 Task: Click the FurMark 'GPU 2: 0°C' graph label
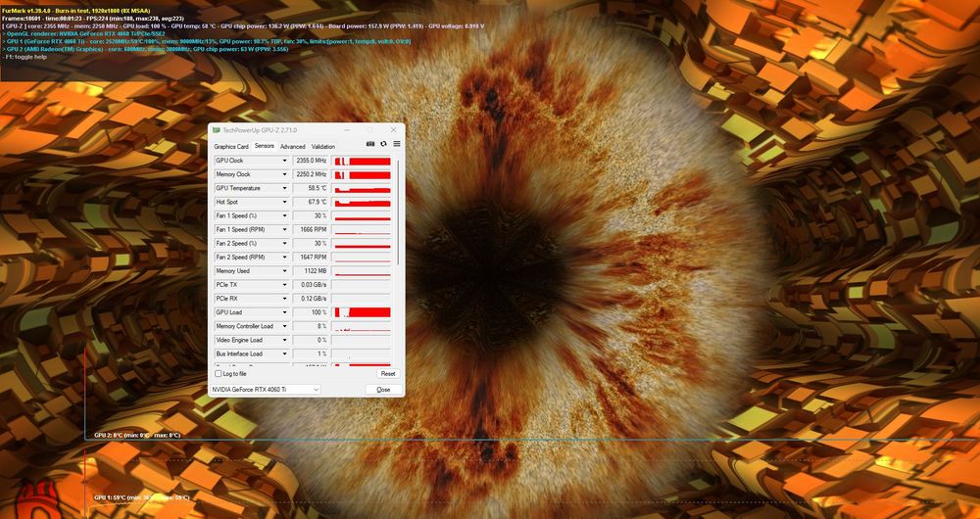coord(137,435)
